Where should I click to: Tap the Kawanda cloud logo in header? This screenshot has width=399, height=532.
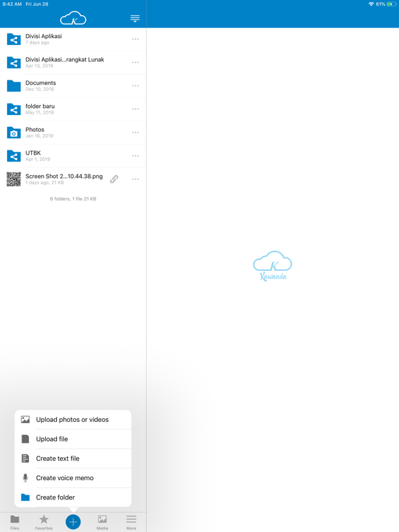pos(73,18)
